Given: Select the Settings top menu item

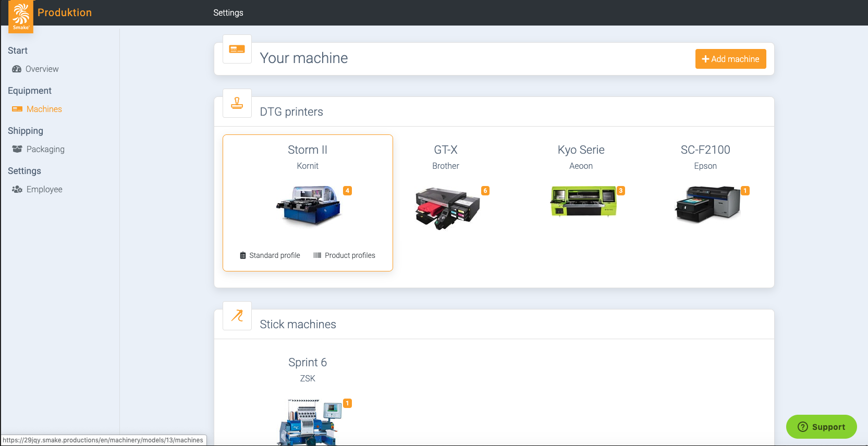Looking at the screenshot, I should click(x=228, y=13).
